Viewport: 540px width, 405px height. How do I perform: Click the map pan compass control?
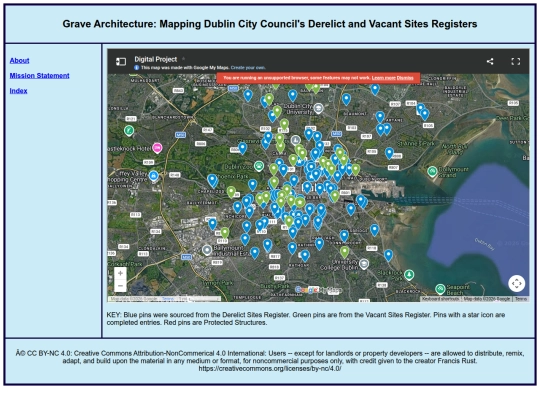click(x=517, y=283)
